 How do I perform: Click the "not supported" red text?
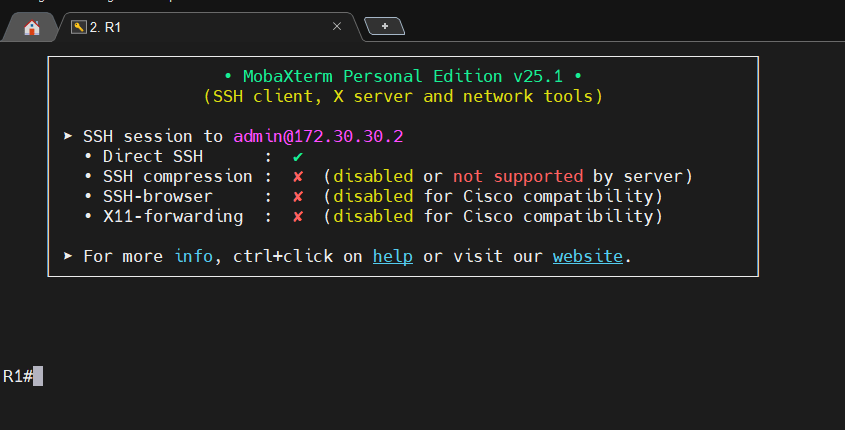pos(518,177)
